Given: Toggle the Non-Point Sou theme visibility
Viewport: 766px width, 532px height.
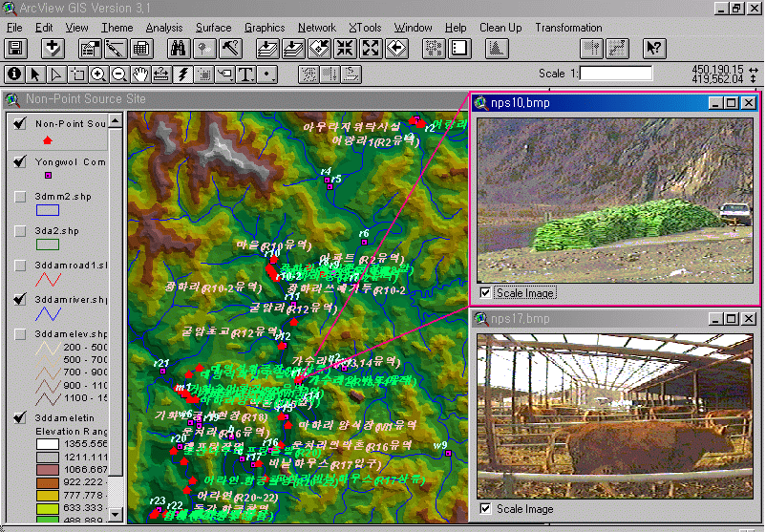Looking at the screenshot, I should click(x=20, y=123).
